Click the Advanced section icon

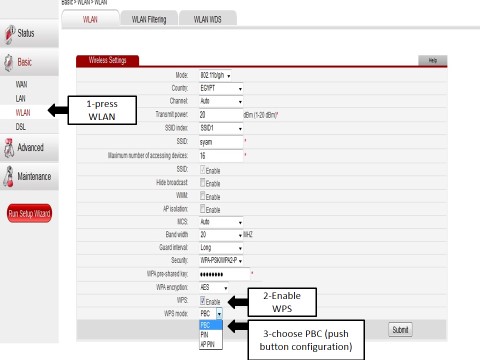tap(9, 148)
